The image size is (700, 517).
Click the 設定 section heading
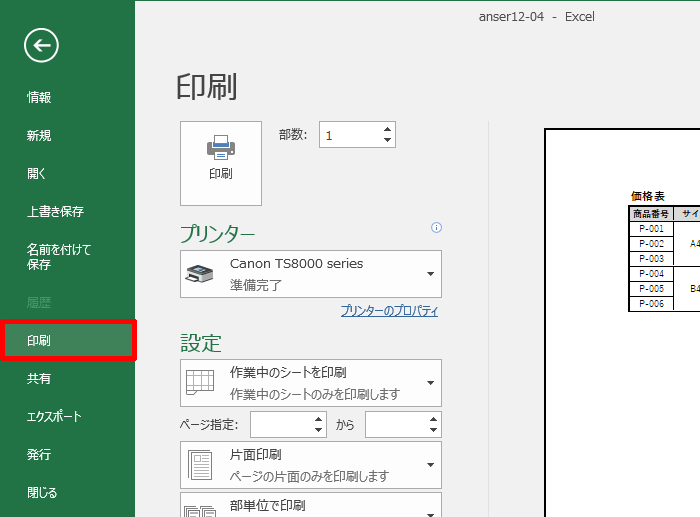click(x=201, y=343)
